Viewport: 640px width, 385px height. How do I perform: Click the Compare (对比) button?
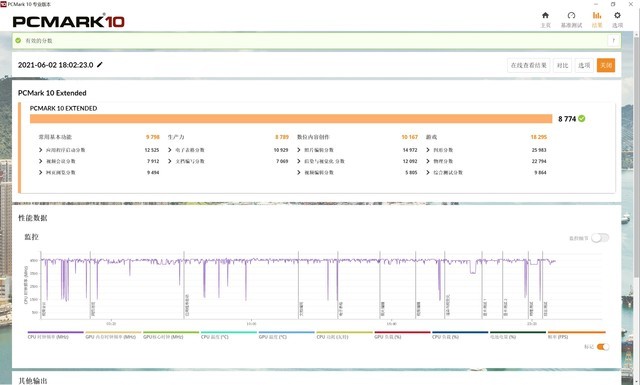562,65
